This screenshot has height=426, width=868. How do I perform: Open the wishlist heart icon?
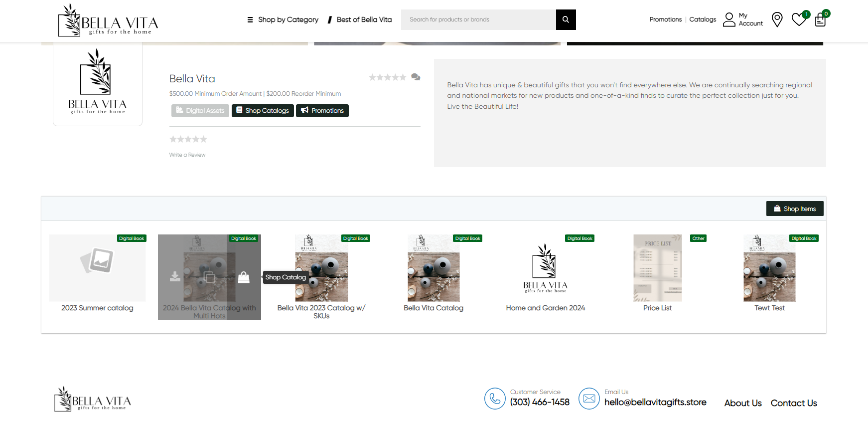(799, 19)
